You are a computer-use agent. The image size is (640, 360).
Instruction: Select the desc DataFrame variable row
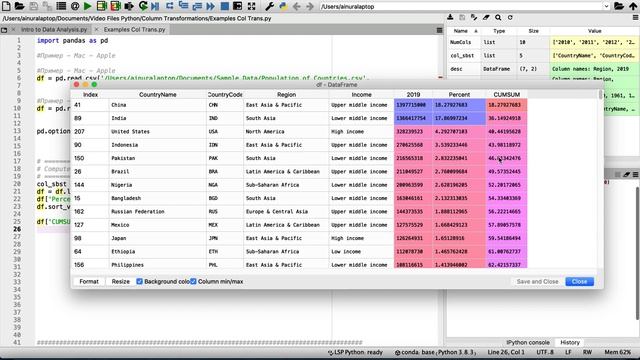tap(543, 69)
